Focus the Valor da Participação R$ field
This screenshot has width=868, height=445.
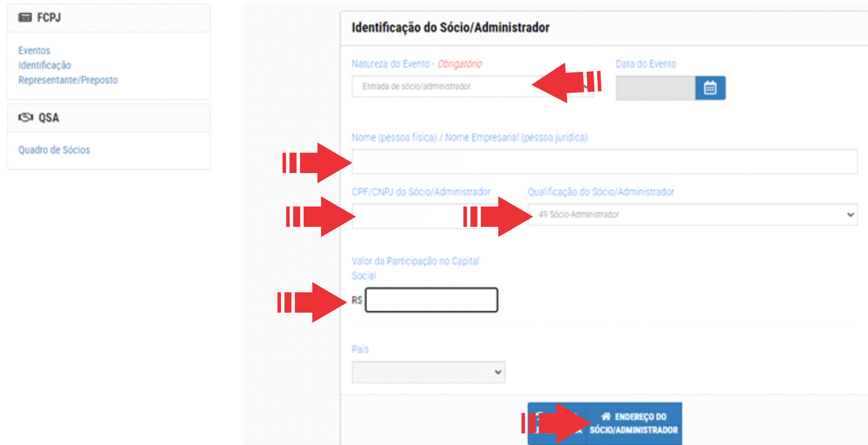(431, 300)
